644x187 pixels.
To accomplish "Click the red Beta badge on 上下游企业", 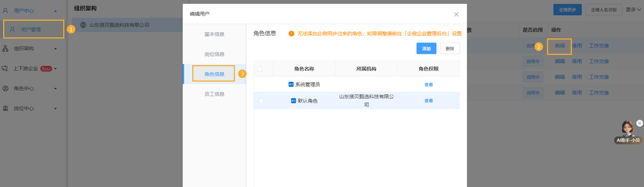I will (46, 69).
